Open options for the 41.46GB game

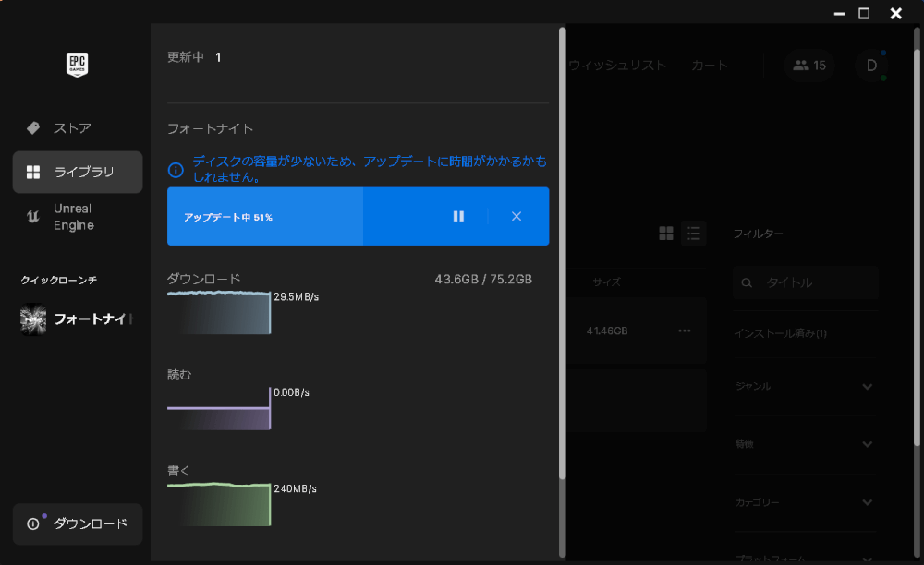pos(684,331)
